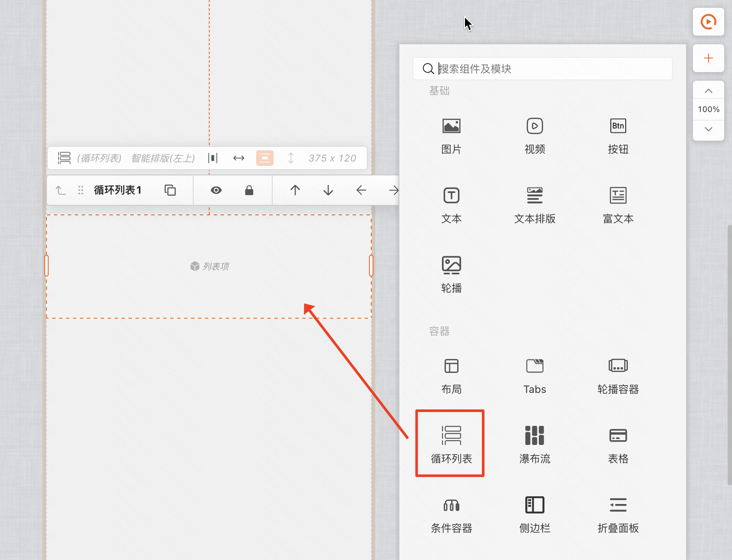The image size is (732, 560).
Task: Select the 图片 image component
Action: (x=451, y=136)
